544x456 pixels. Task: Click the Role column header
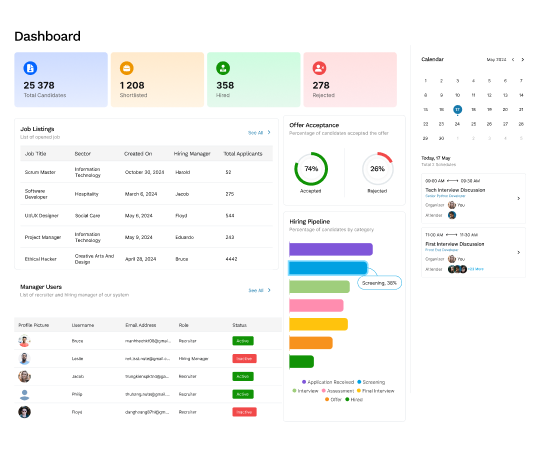pos(184,325)
